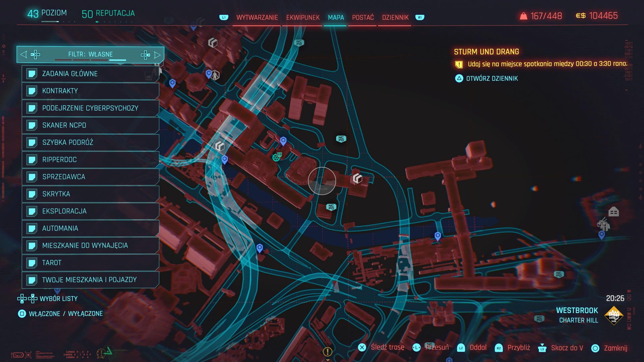Toggle the Zadania Główne filter checkbox

(32, 74)
